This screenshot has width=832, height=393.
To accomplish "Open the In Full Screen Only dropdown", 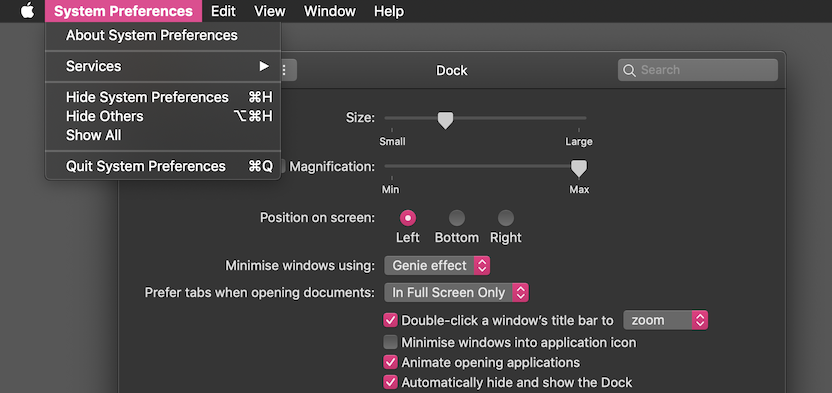I will [x=456, y=292].
